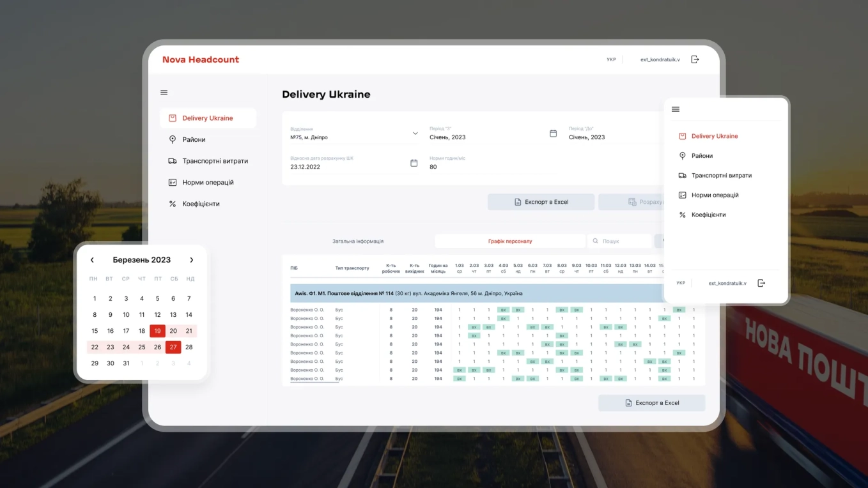
Task: Open Транспортні витрати in the left sidebar
Action: (215, 161)
